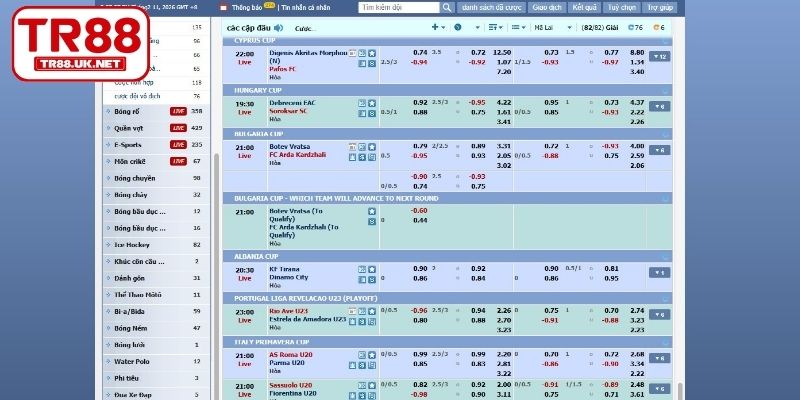The image size is (800, 400).
Task: Select Môn crikê in the sports sidebar
Action: coord(156,162)
